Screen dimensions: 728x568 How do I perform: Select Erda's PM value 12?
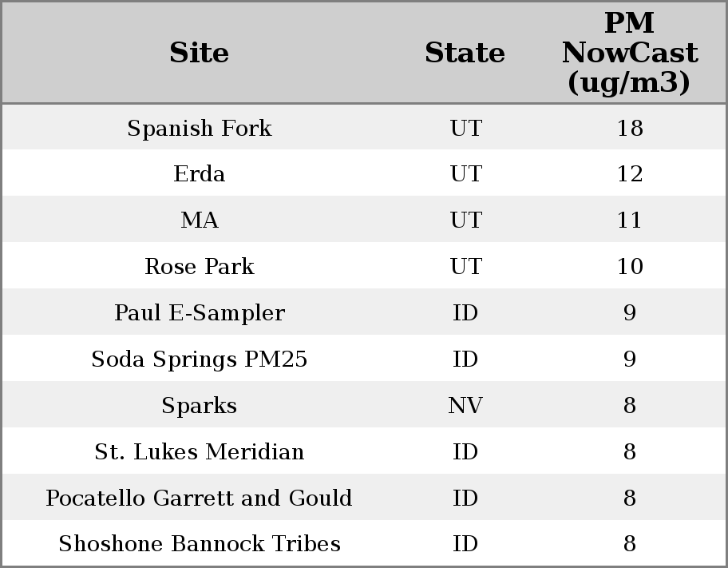pos(629,174)
